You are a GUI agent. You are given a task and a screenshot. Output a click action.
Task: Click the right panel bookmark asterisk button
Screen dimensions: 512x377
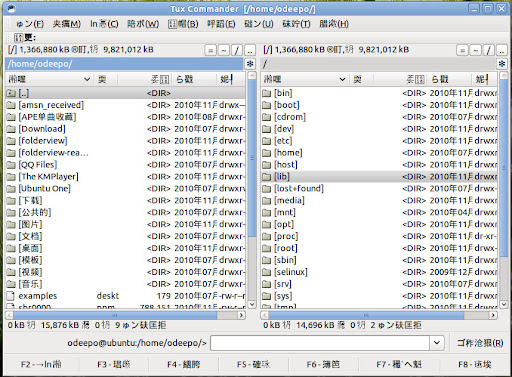tap(502, 64)
